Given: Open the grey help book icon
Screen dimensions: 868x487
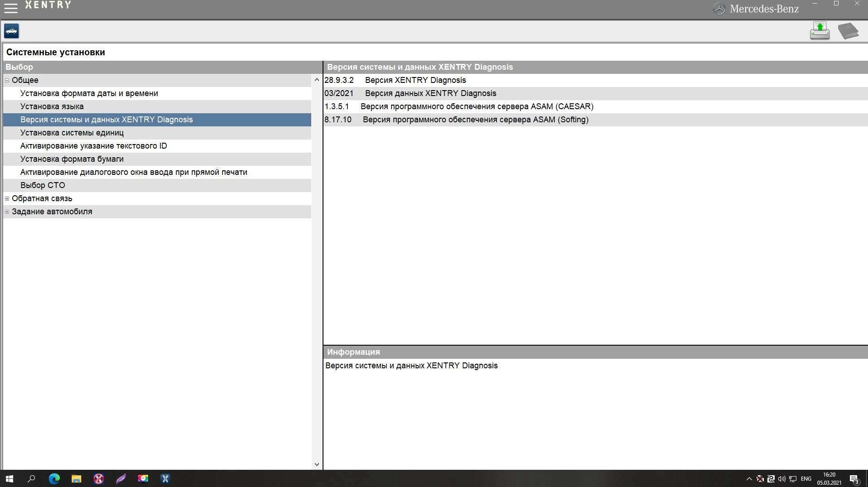Looking at the screenshot, I should click(848, 31).
